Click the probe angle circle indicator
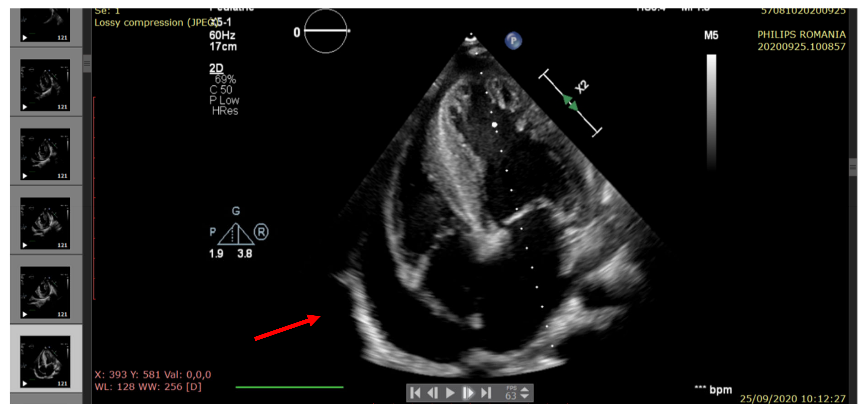This screenshot has height=413, width=868. click(x=326, y=31)
